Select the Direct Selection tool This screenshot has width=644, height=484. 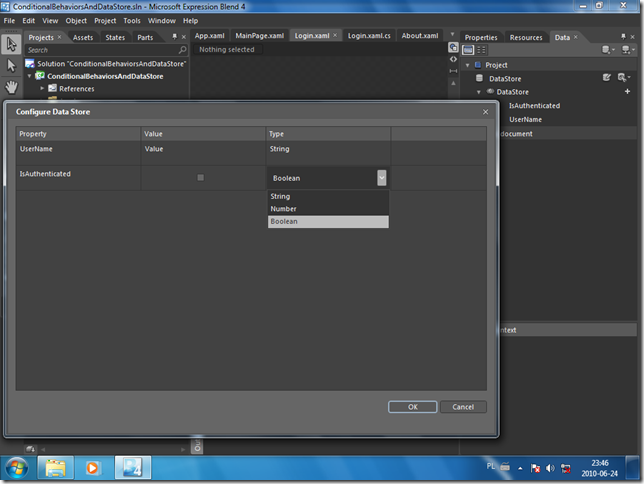pos(12,65)
